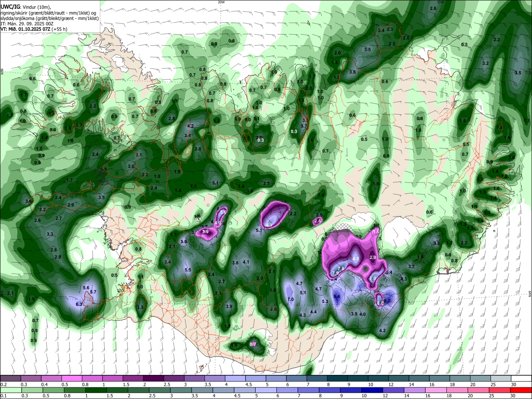Select the white snow swatch above top-row 30
This screenshot has height=399, width=532.
pyautogui.click(x=521, y=379)
